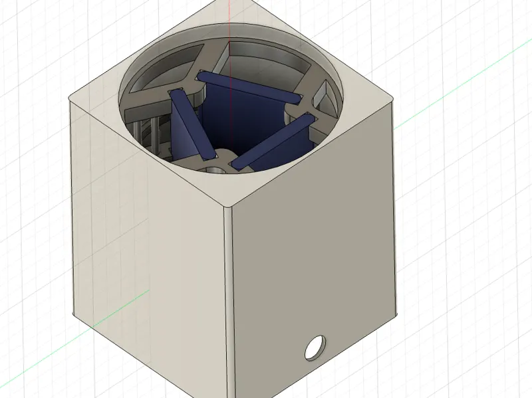This screenshot has height=398, width=532.
Task: Select the small round hole near box bottom
Action: (x=315, y=348)
